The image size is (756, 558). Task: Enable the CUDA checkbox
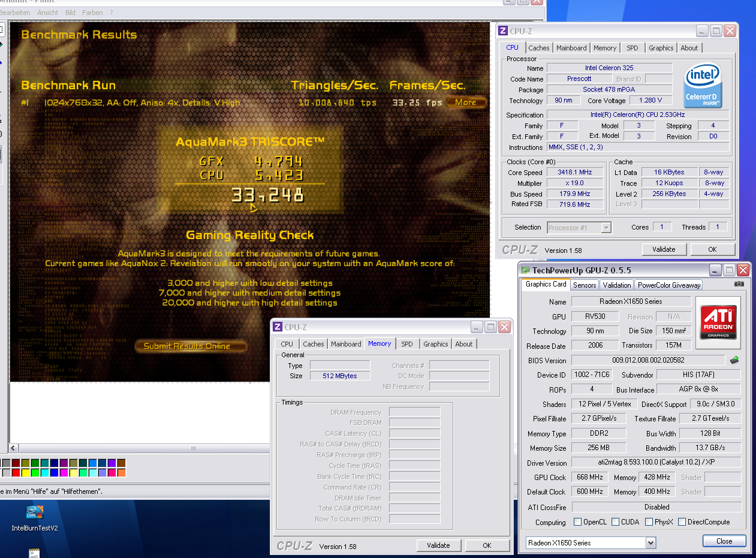coord(615,522)
